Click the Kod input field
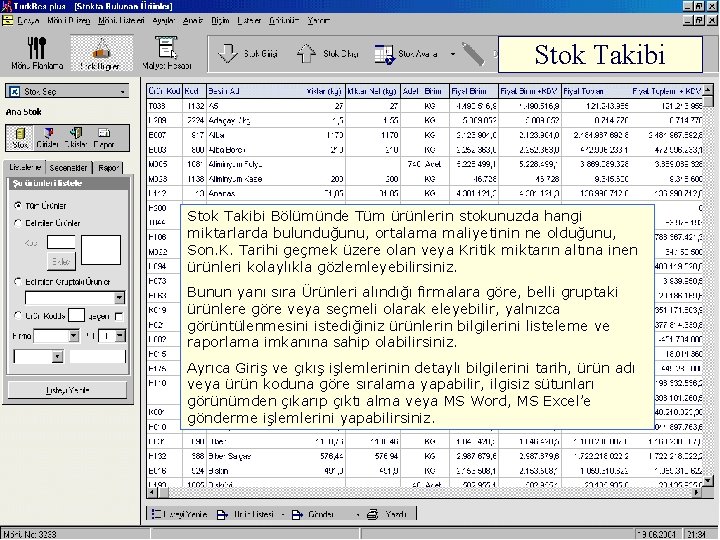 point(61,242)
